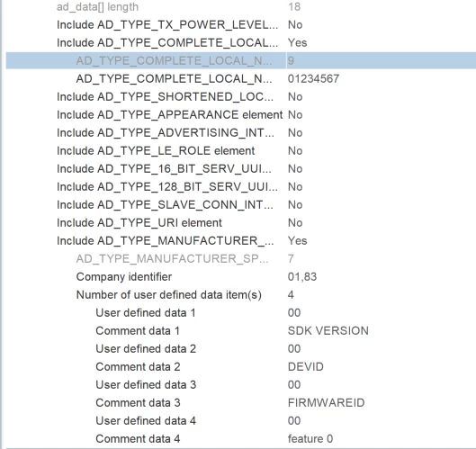Toggle Include AD_TYPE_URI element value
The image size is (476, 449).
coord(295,223)
